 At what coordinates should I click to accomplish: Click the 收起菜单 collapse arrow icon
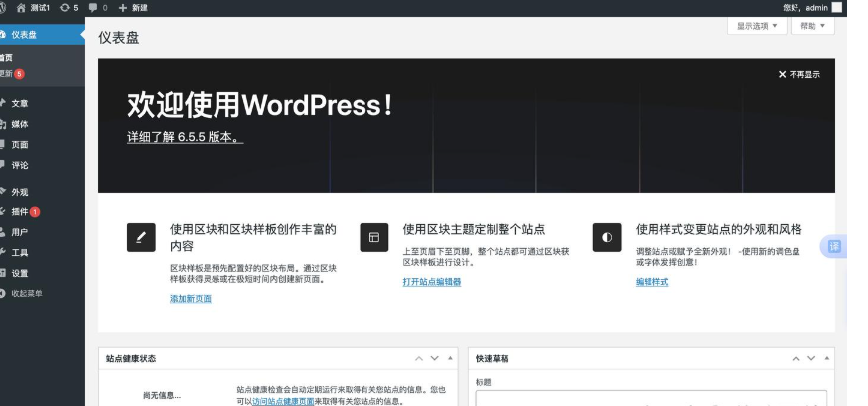coord(3,293)
